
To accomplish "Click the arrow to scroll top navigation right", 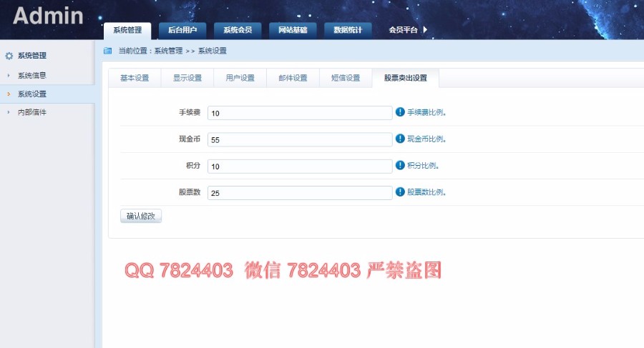I will point(425,30).
